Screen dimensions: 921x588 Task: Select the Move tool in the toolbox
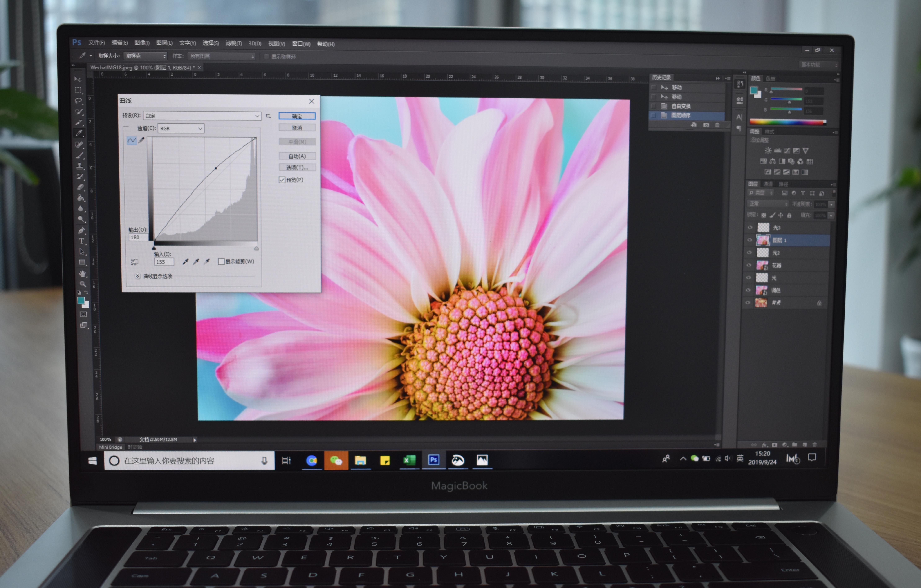tap(78, 79)
